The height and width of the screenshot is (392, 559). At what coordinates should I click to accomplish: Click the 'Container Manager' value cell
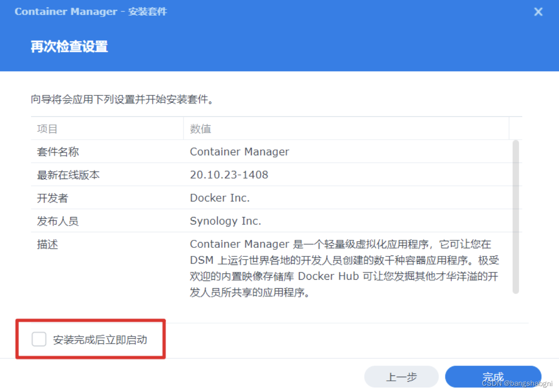pyautogui.click(x=240, y=152)
